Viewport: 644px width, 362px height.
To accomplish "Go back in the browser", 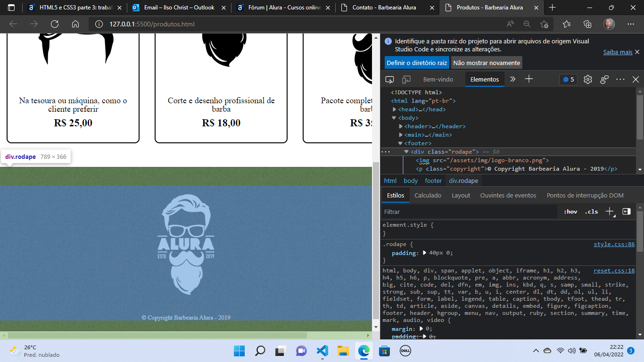I will 13,24.
